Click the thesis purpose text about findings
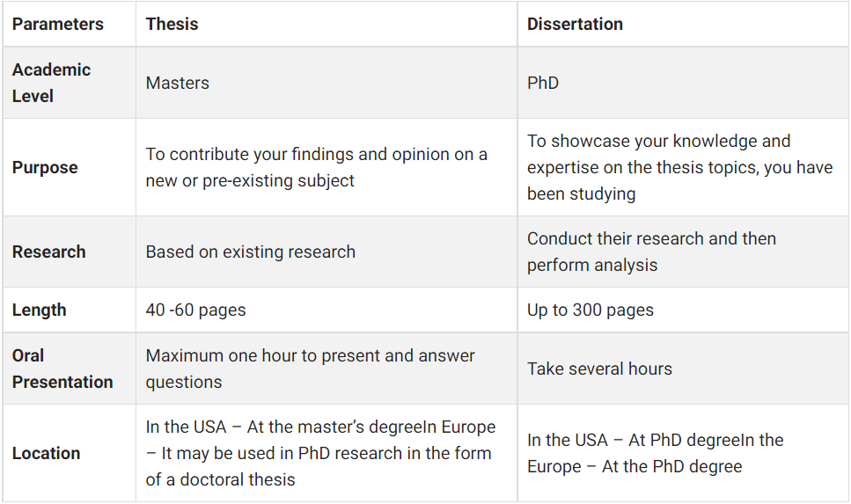851x504 pixels. tap(316, 167)
